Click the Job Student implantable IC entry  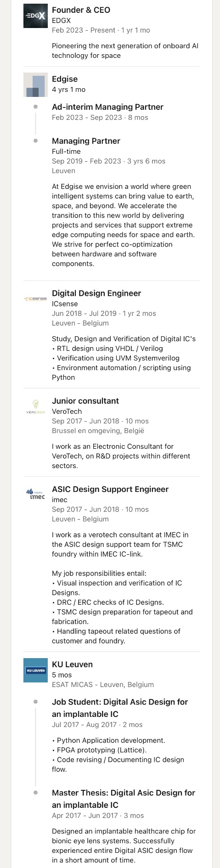pos(120,708)
